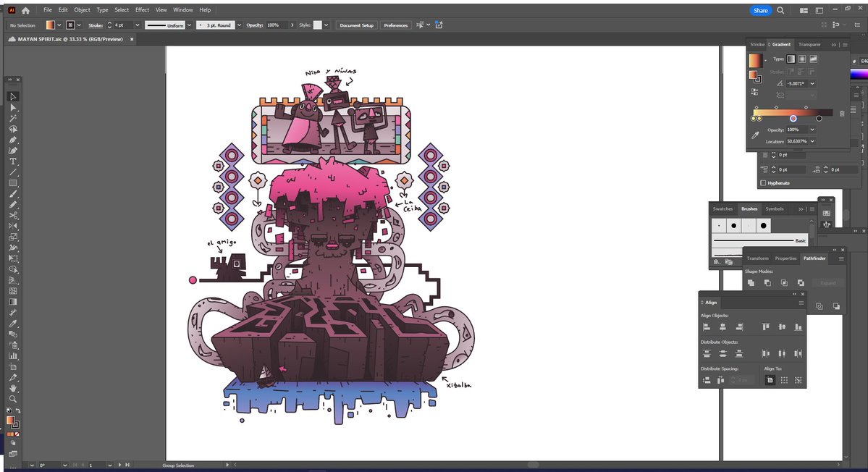Open the search icon in the top bar
This screenshot has height=472, width=868.
pyautogui.click(x=780, y=10)
